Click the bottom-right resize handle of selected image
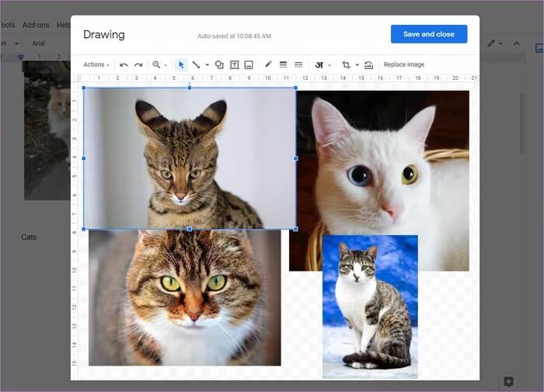 point(295,229)
